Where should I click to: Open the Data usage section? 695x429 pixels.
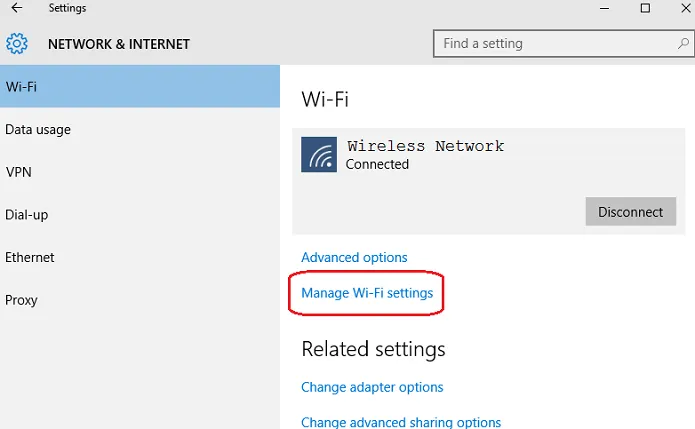(x=38, y=129)
